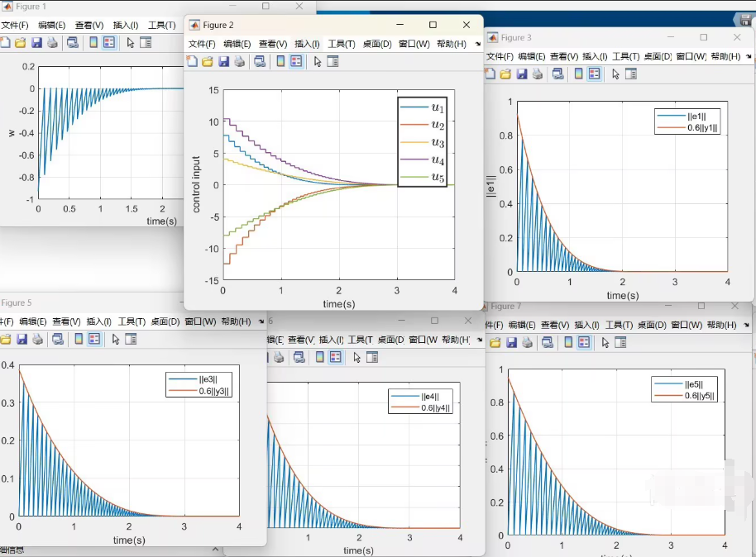This screenshot has width=756, height=557.
Task: Open 文件(F) menu in Figure 2
Action: click(x=202, y=44)
